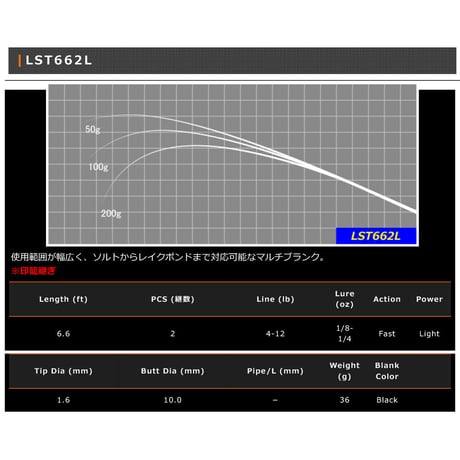Click the Tip Dia (mm) header
Viewport: 460px width, 460px height.
click(63, 371)
